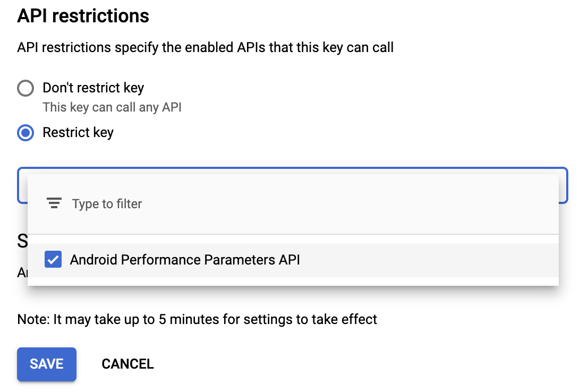Select the "Restrict key" radio button

click(x=25, y=132)
